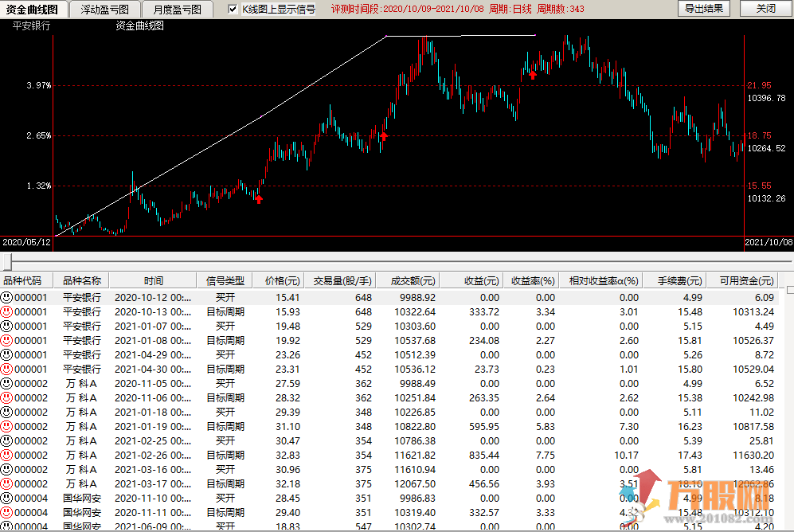Click red face icon on 平安银行 2021-01-08 row
This screenshot has height=532, width=794.
pos(6,340)
